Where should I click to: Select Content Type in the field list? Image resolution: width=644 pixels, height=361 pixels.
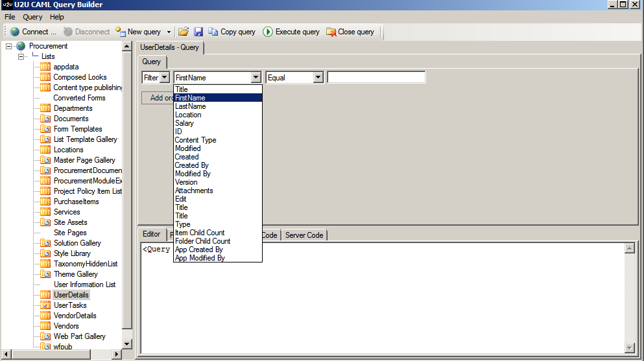[x=218, y=140]
